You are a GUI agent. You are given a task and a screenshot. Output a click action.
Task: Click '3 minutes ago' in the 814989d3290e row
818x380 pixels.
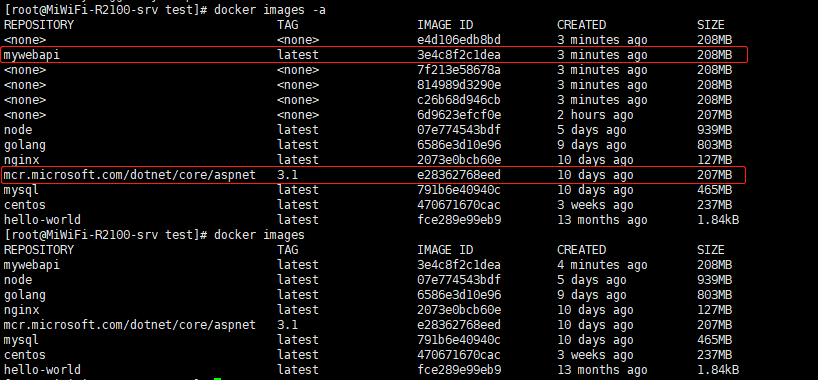point(602,85)
